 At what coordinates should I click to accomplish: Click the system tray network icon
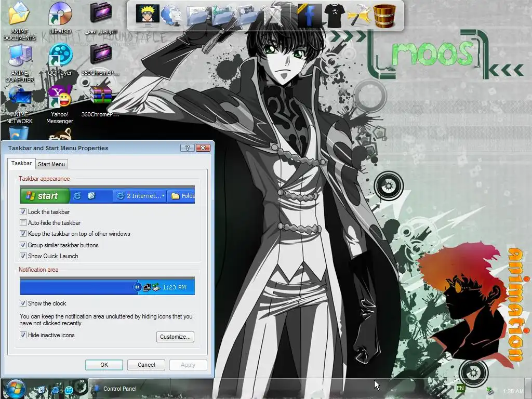click(489, 391)
